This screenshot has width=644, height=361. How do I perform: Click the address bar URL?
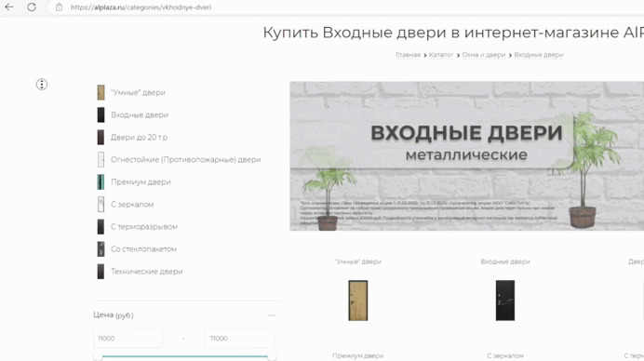[141, 7]
